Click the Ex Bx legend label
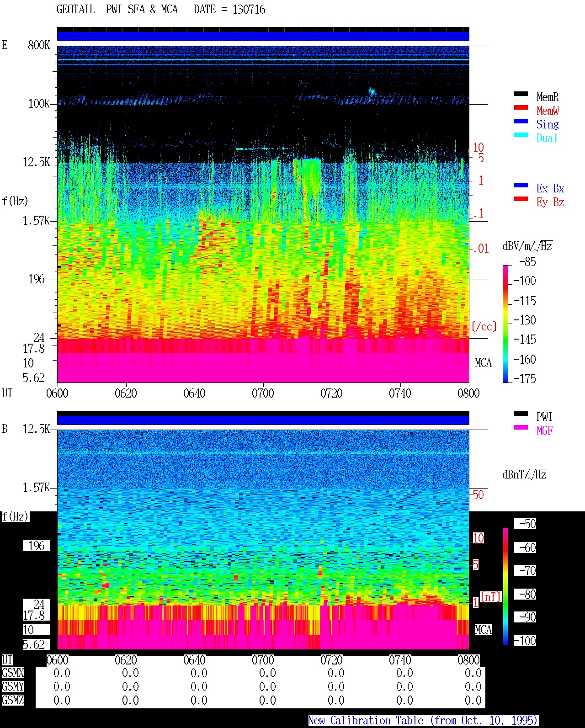This screenshot has width=585, height=728. [550, 188]
